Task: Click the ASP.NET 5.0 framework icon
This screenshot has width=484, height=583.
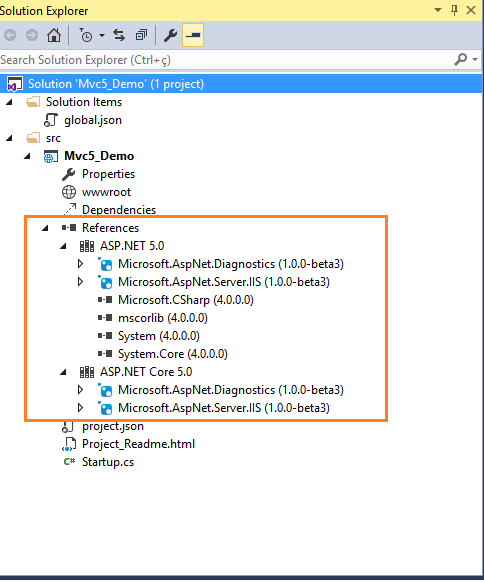Action: [87, 246]
